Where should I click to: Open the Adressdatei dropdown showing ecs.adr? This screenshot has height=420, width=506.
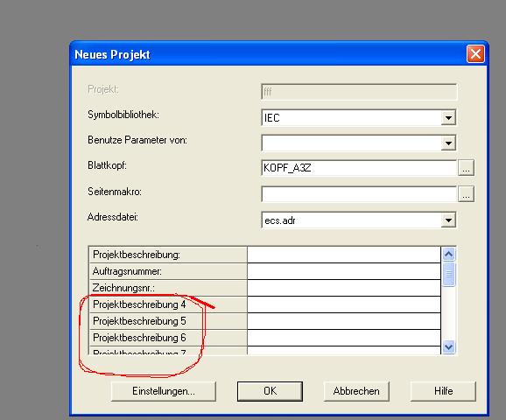448,220
